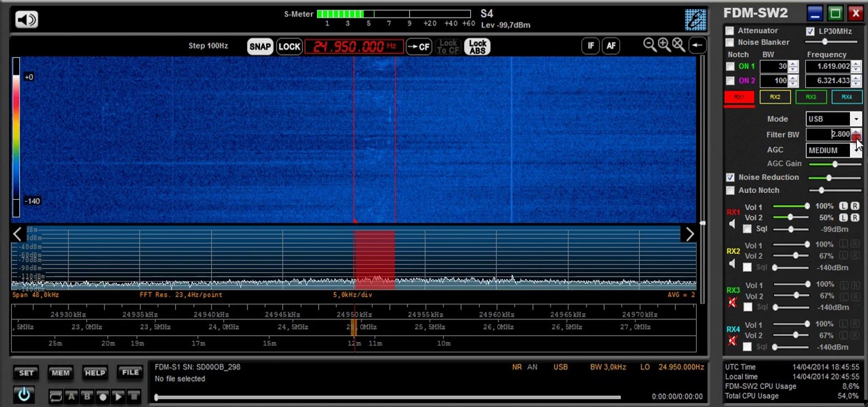Adjust RX1 squelch level slider
868x407 pixels.
coord(791,229)
